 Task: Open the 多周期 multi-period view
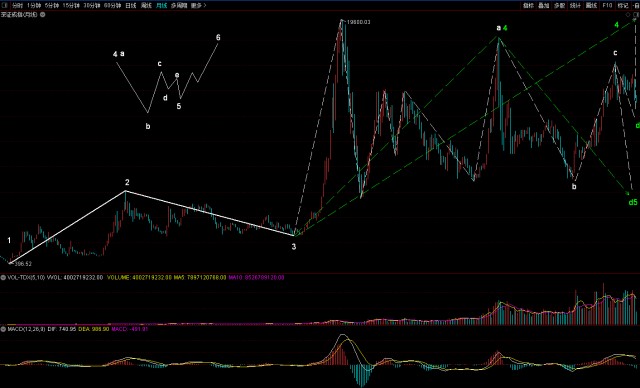pos(179,5)
